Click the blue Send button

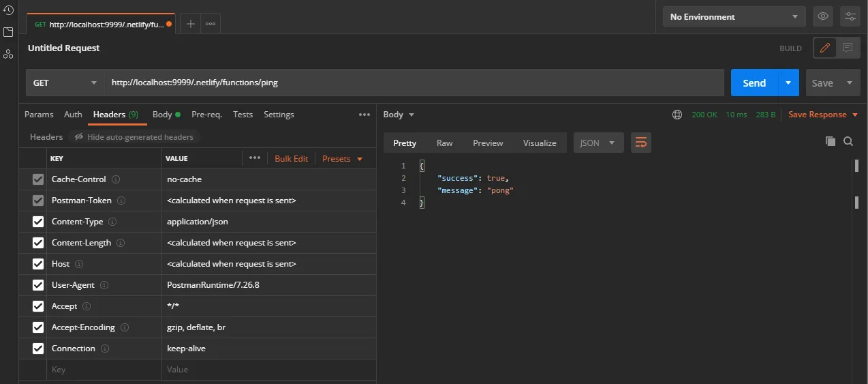[x=754, y=83]
